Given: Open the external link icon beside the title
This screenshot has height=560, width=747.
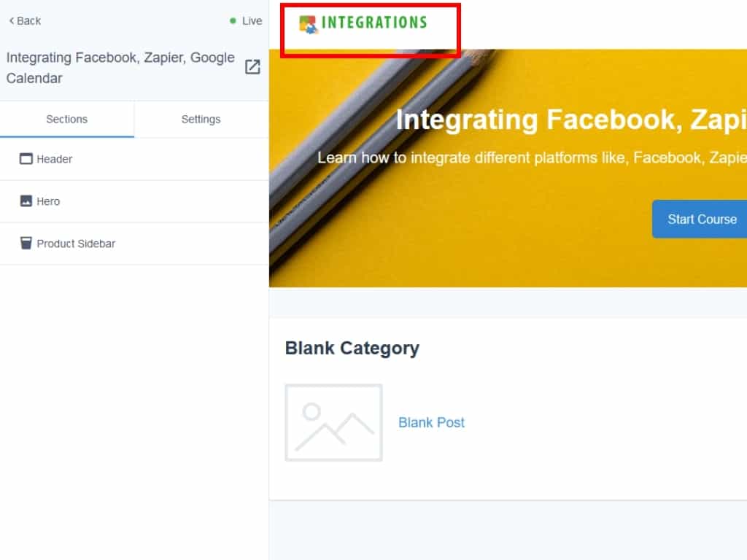Looking at the screenshot, I should [252, 67].
